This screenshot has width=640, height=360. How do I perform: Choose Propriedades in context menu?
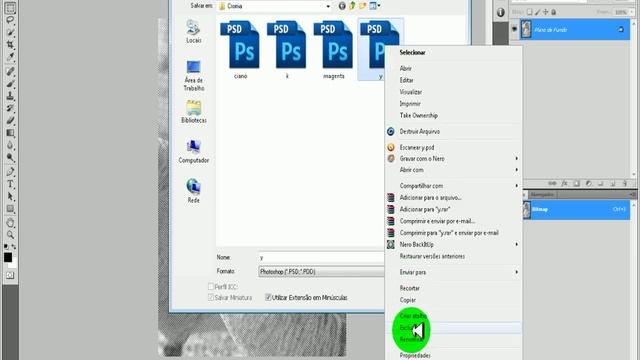[x=453, y=355]
